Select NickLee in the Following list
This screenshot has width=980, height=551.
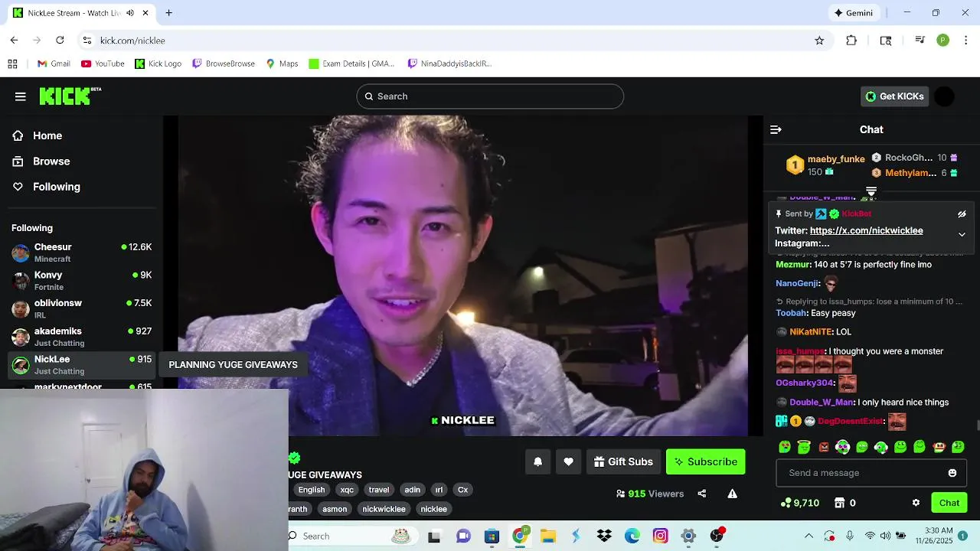coord(81,365)
